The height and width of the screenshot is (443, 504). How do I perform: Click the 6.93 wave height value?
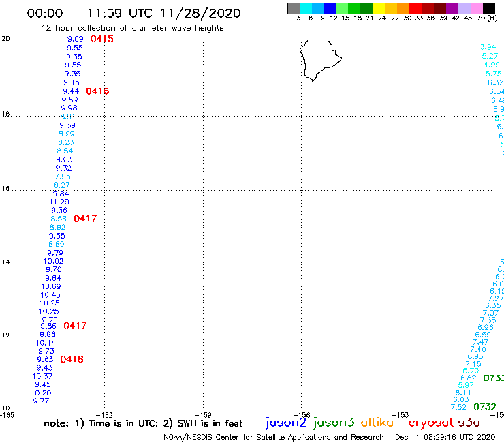[x=475, y=356]
